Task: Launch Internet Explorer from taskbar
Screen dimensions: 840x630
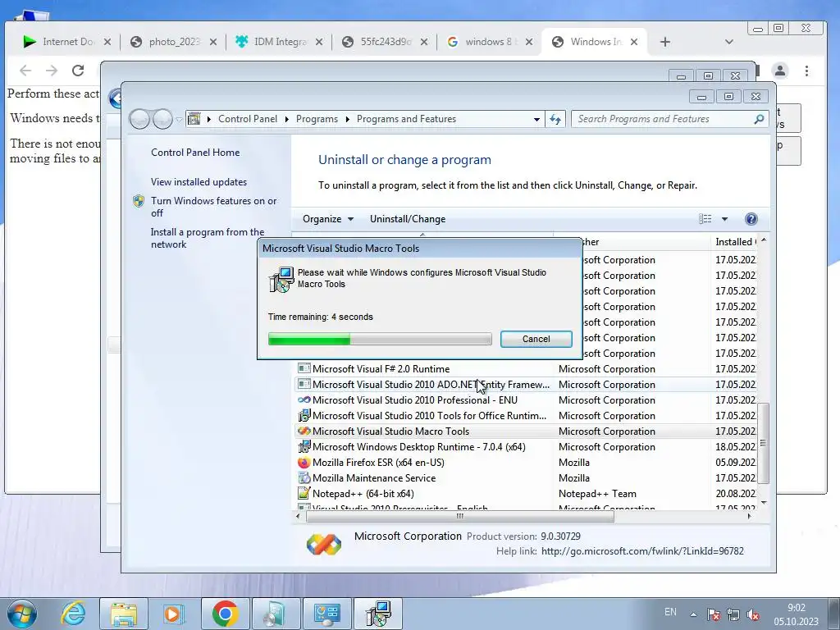Action: 73,614
